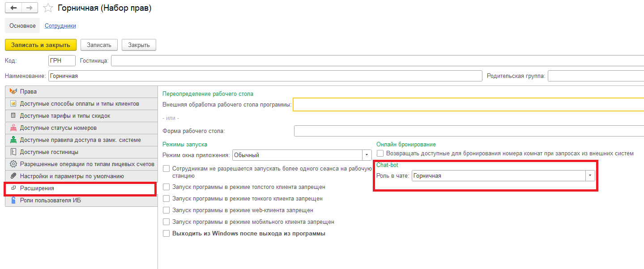This screenshot has height=269, width=644.
Task: Click the Код input field
Action: [x=62, y=60]
